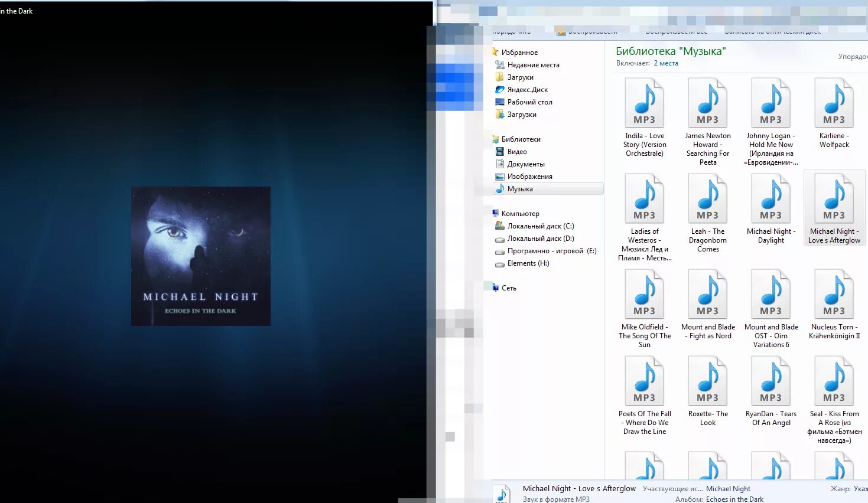
Task: Open second Загрузки folder above Библиотеки
Action: pos(522,115)
